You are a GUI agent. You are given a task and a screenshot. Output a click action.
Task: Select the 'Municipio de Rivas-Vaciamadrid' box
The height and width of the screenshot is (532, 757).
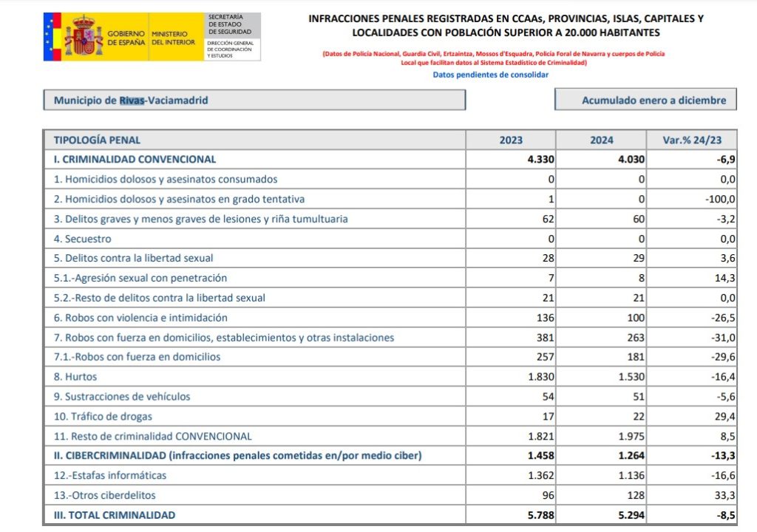pyautogui.click(x=254, y=100)
